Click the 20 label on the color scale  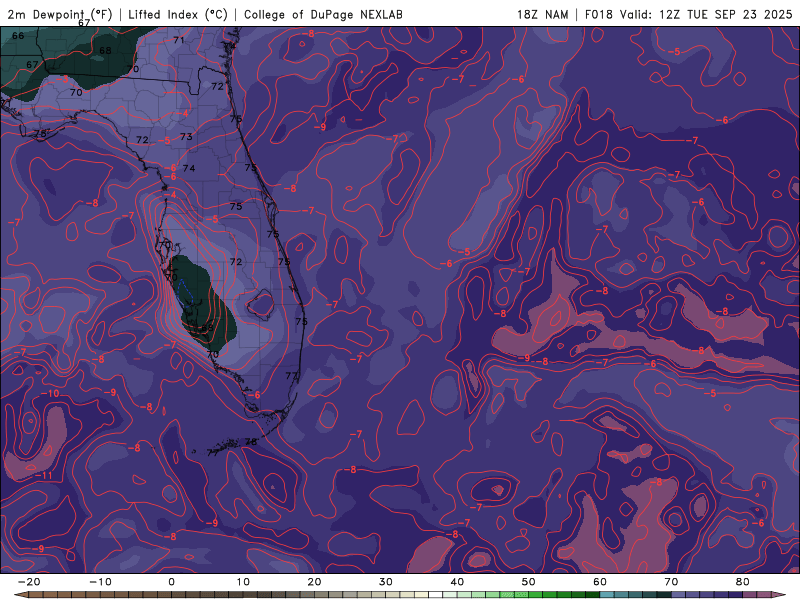[314, 582]
